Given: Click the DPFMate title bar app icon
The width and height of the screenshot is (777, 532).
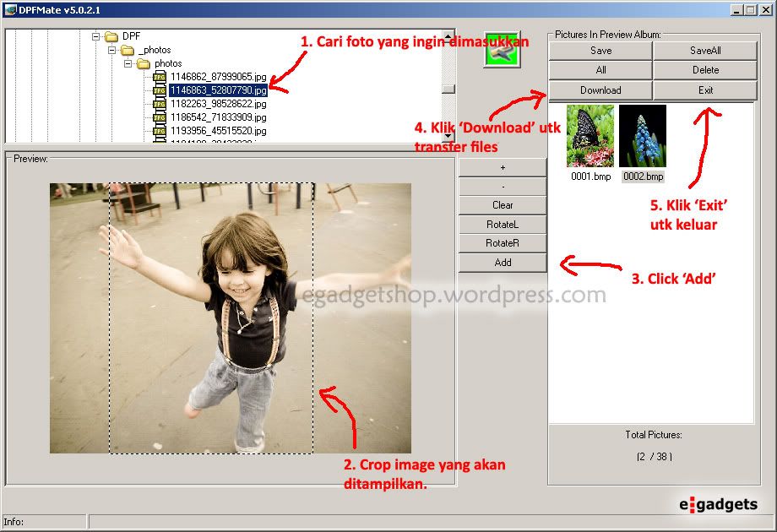Looking at the screenshot, I should [x=10, y=10].
